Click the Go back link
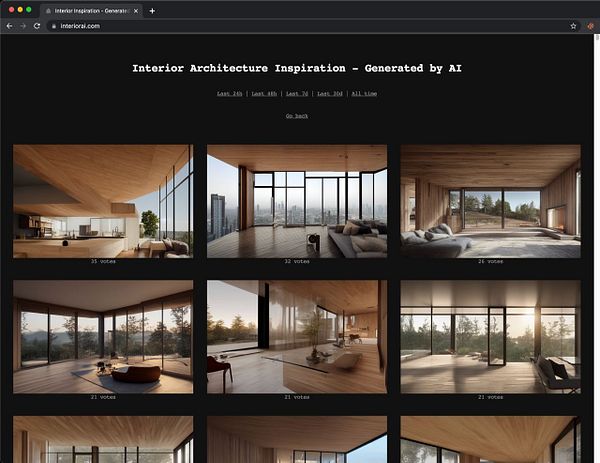The height and width of the screenshot is (463, 600). (297, 116)
